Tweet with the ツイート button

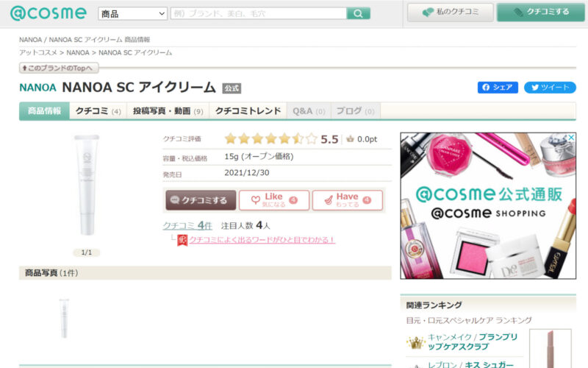click(x=550, y=88)
